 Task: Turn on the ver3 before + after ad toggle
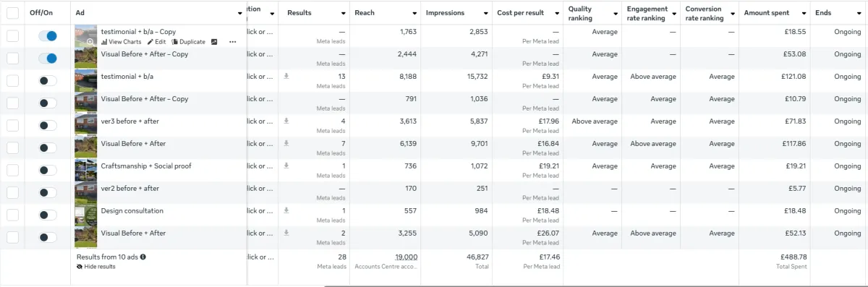[x=48, y=126]
